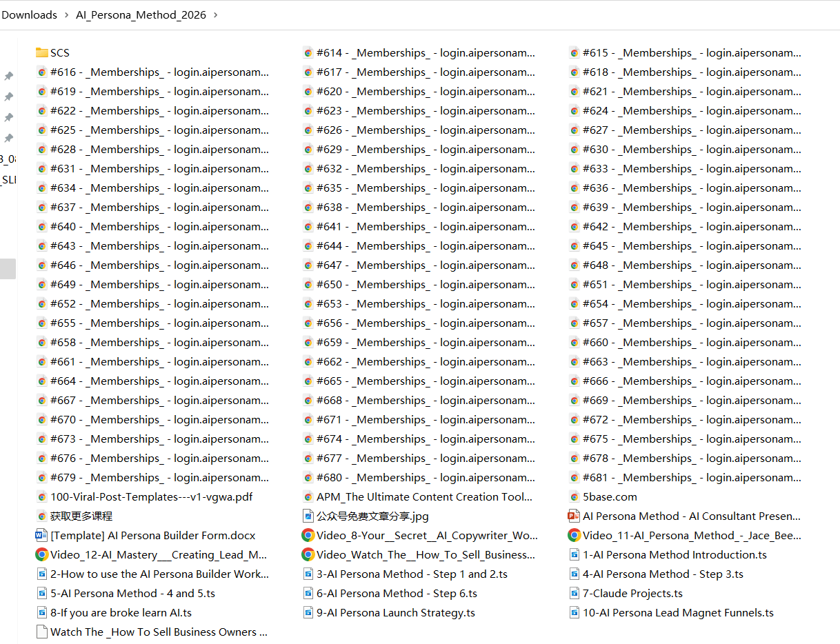840x644 pixels.
Task: Expand the chevron after AI_Persona_Method_2026
Action: (x=215, y=14)
